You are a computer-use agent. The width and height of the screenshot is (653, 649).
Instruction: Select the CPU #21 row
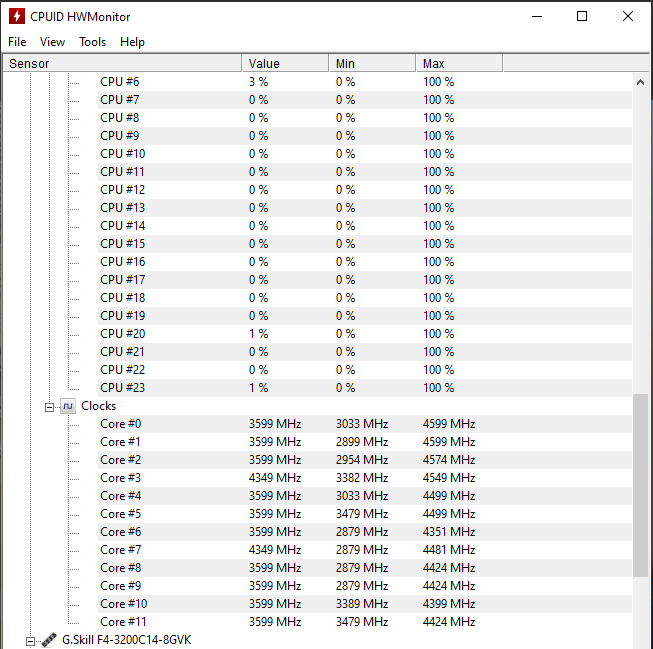(x=365, y=352)
